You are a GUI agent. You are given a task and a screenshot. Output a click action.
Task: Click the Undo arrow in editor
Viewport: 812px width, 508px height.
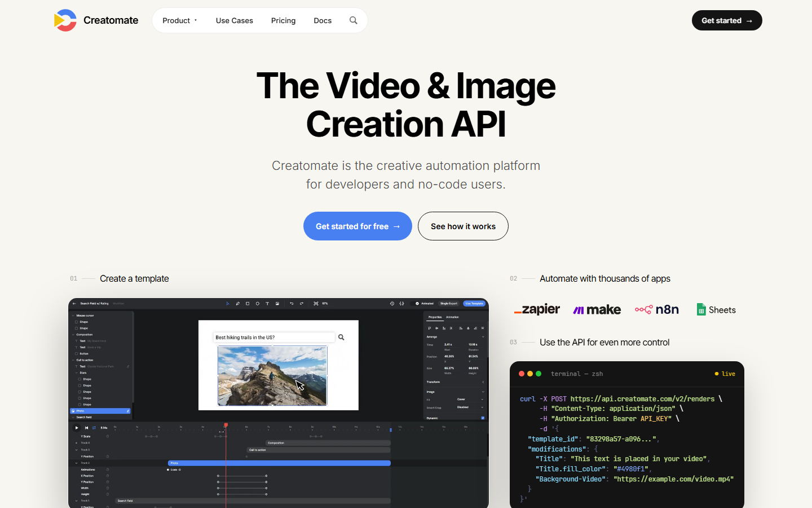point(292,304)
